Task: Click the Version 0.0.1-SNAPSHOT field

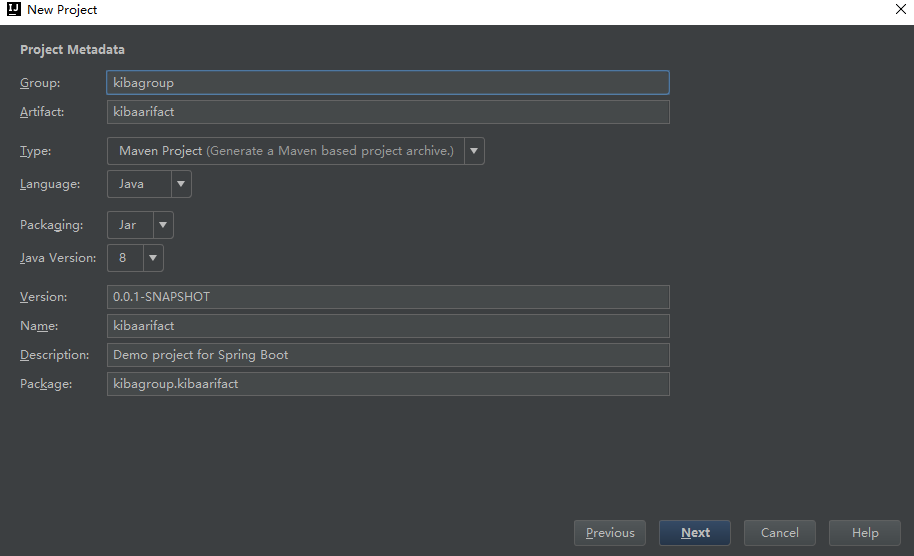Action: pos(387,297)
